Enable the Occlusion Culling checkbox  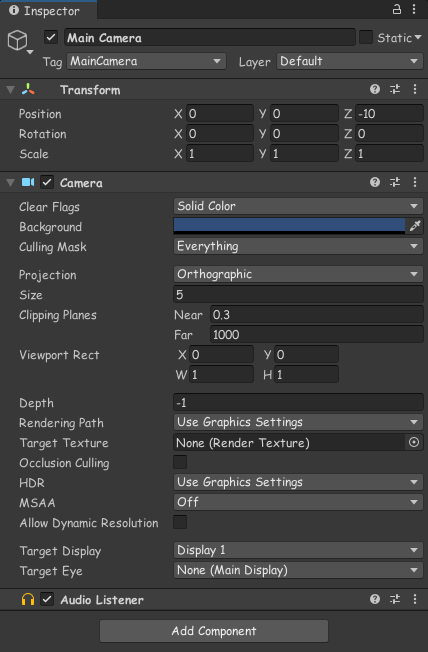point(180,462)
